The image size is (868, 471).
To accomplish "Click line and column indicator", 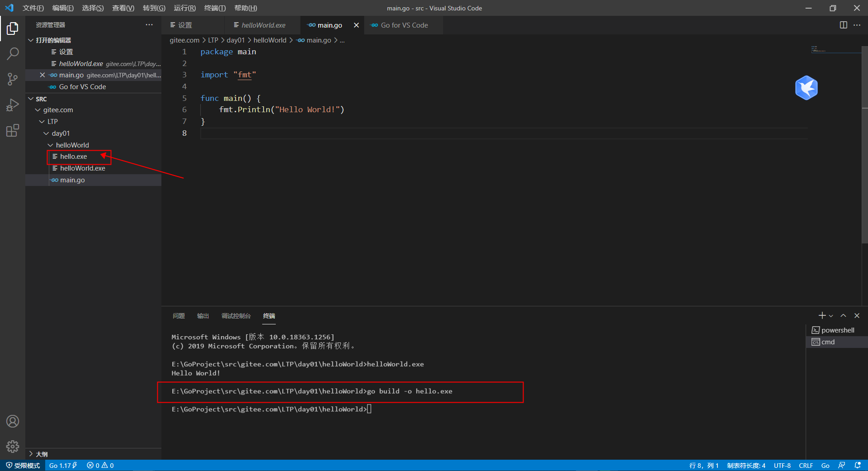I will pos(704,465).
